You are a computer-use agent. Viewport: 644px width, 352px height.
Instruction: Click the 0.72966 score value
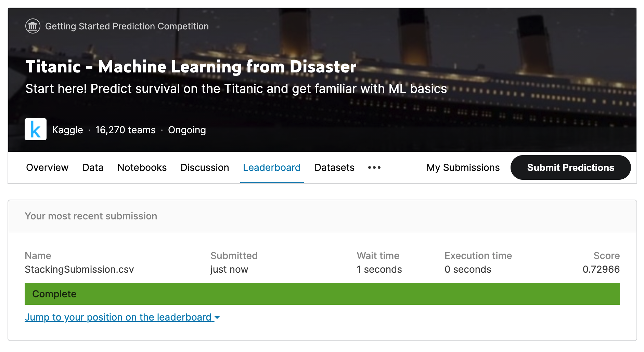tap(601, 269)
